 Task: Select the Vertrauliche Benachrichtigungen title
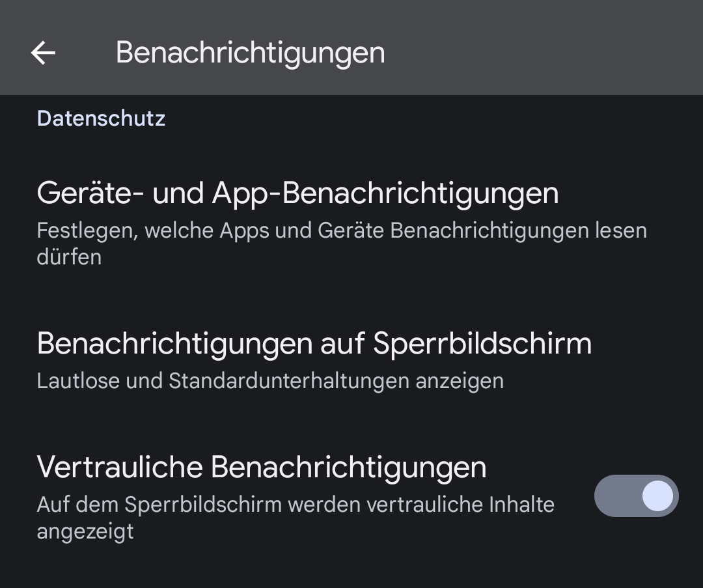[x=261, y=467]
